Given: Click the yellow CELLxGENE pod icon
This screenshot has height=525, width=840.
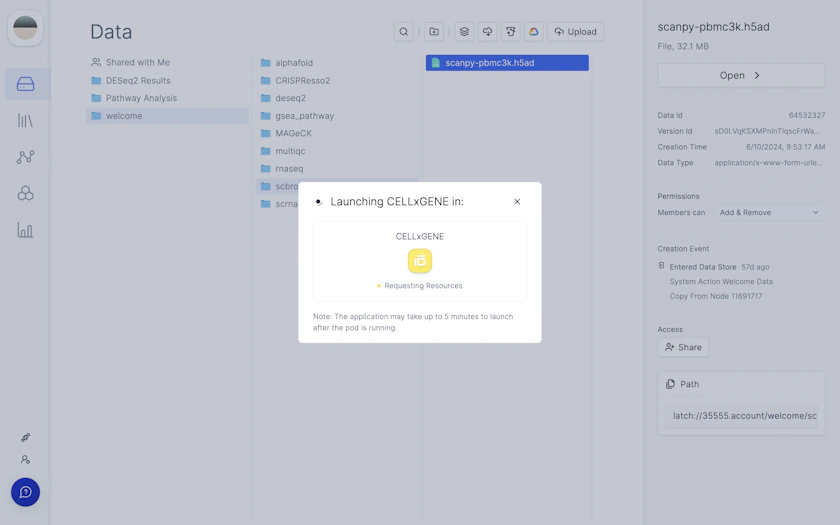Looking at the screenshot, I should coord(420,261).
